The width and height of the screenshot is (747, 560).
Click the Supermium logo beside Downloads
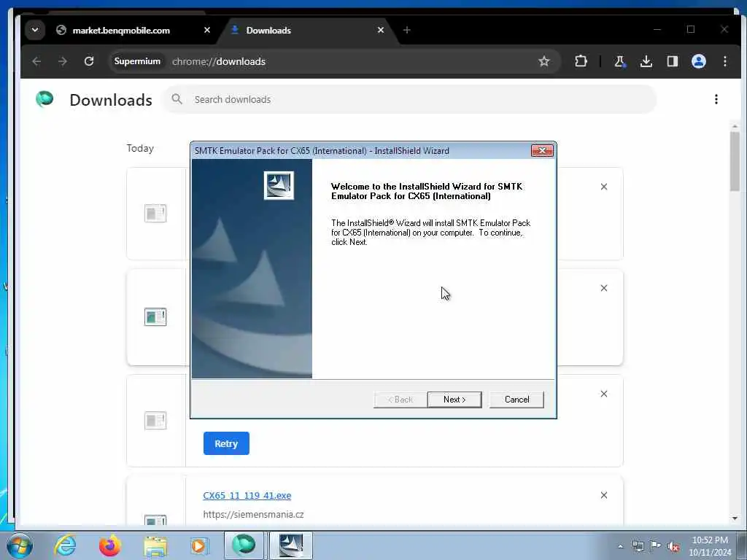[x=44, y=99]
